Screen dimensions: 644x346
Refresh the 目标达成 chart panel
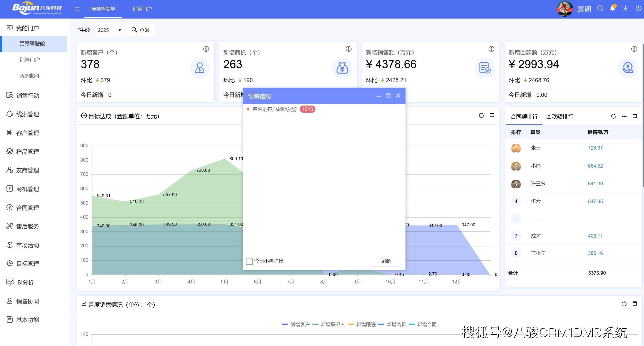[481, 115]
